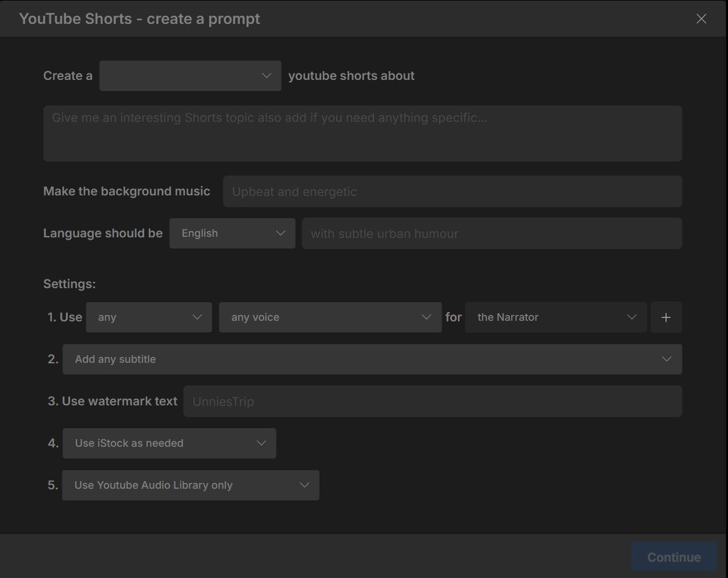Click the watermark text input field

coord(432,401)
